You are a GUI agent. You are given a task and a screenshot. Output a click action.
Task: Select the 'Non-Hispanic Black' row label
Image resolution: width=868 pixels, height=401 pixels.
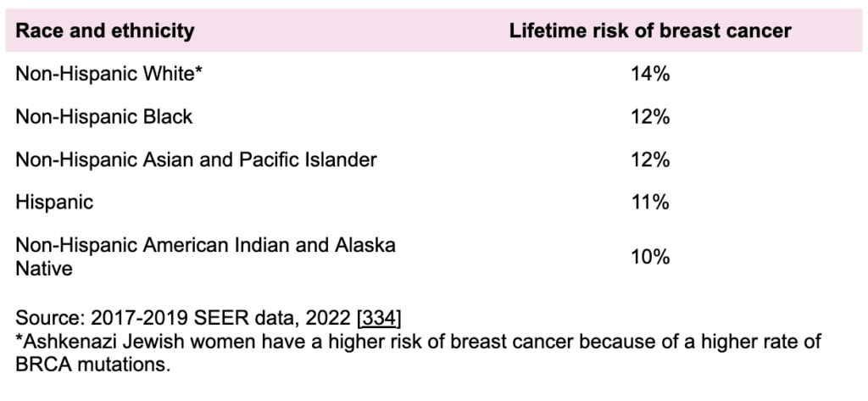(x=104, y=117)
